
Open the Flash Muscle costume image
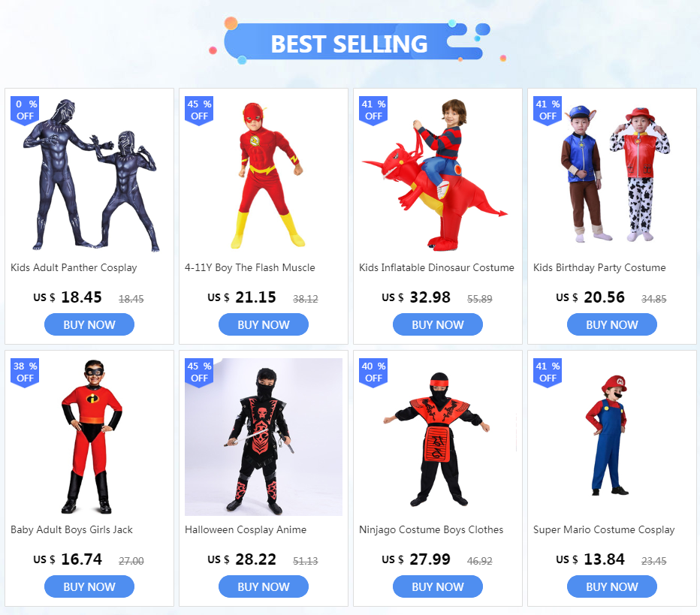coord(264,175)
